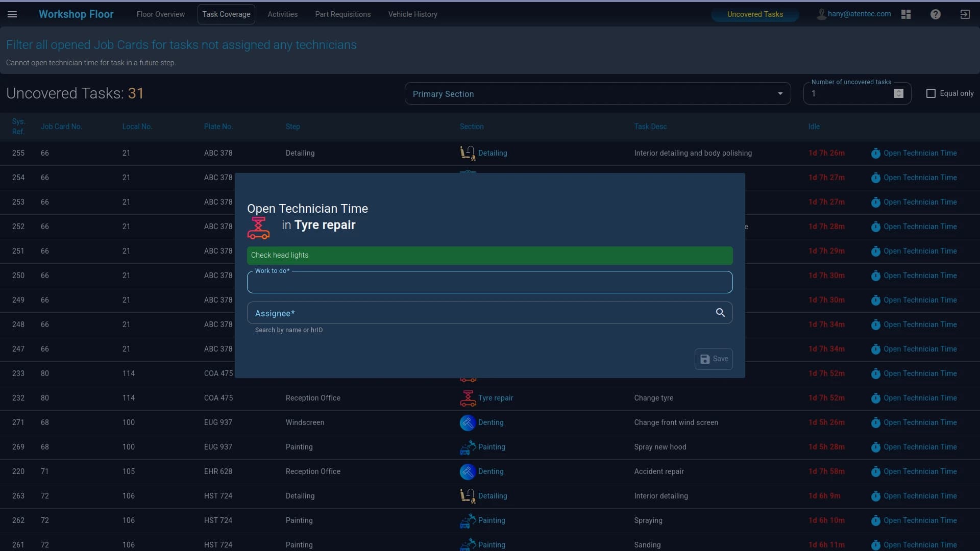Screen dimensions: 980x551
Task: Click the Task Desc column header
Action: tap(650, 127)
